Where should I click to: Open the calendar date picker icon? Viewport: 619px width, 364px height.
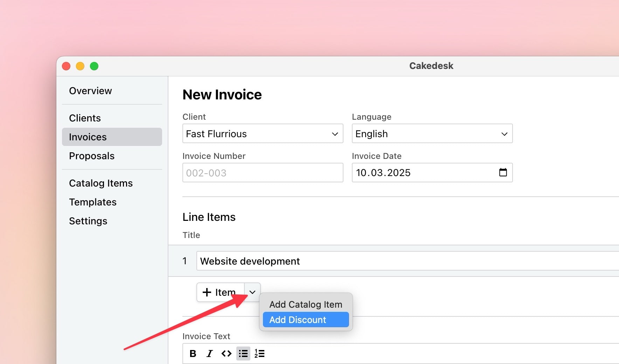503,173
